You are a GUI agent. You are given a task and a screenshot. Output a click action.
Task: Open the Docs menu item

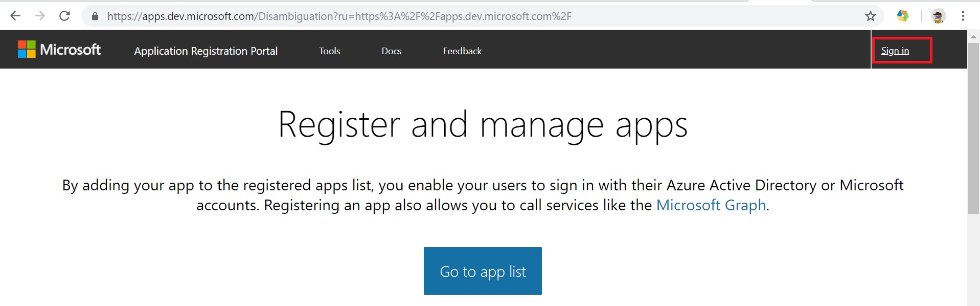tap(392, 51)
